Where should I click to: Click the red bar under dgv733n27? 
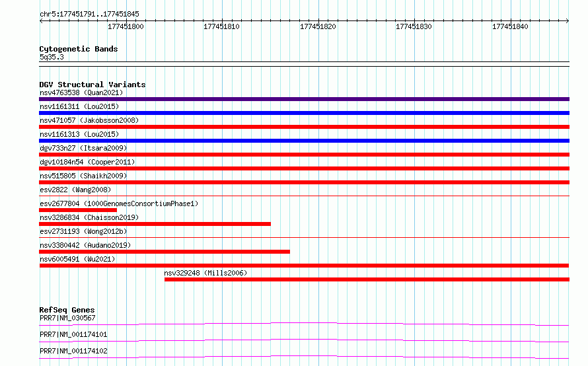(x=304, y=155)
